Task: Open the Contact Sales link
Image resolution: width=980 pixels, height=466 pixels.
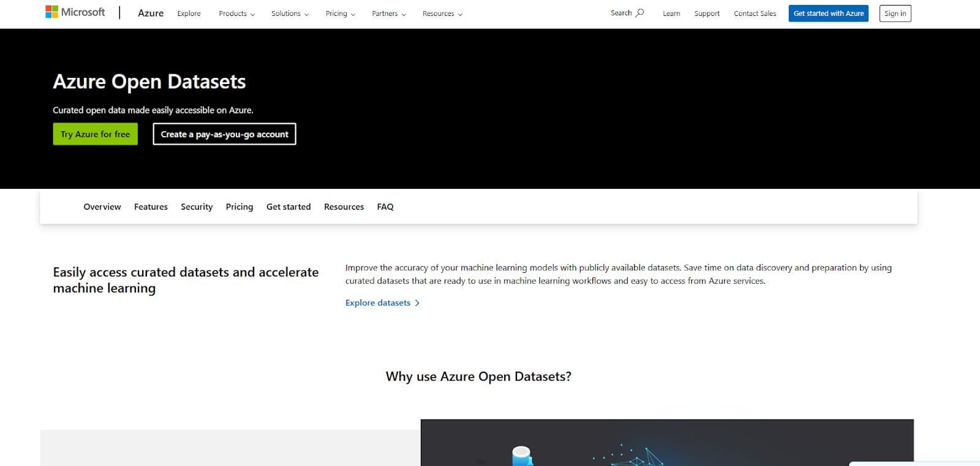Action: [755, 13]
